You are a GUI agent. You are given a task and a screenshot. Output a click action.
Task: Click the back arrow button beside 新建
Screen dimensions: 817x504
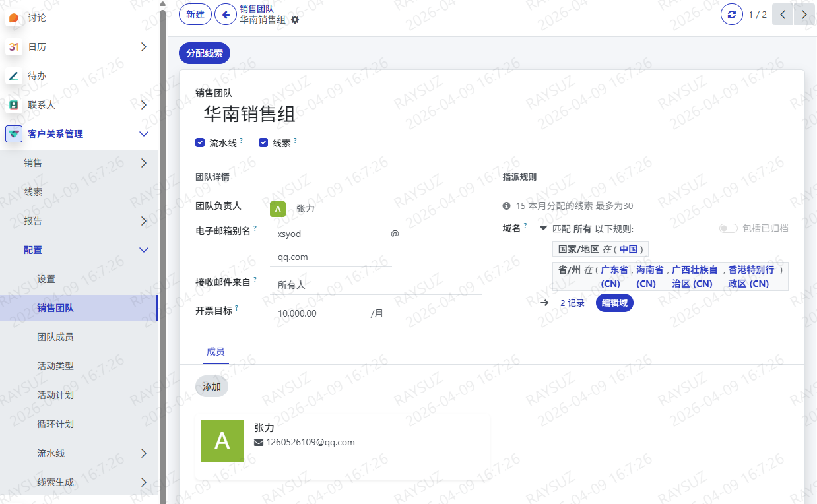pyautogui.click(x=226, y=14)
